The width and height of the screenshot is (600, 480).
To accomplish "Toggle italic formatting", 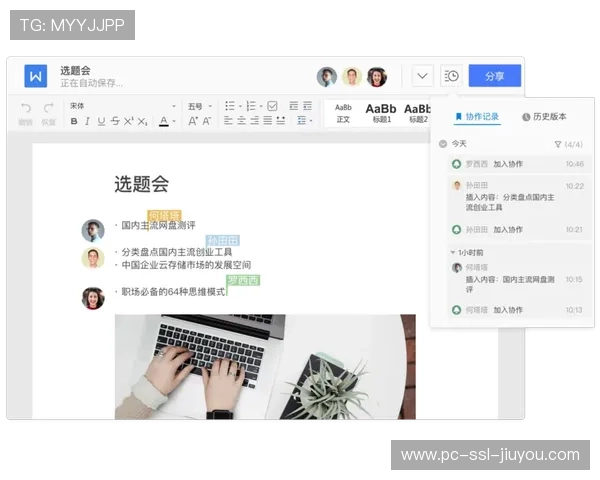I will tap(87, 121).
